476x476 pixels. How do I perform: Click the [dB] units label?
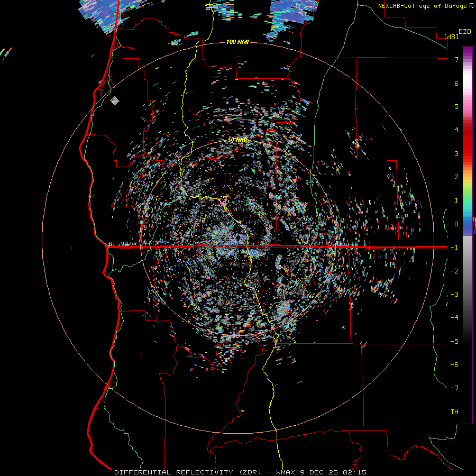452,36
